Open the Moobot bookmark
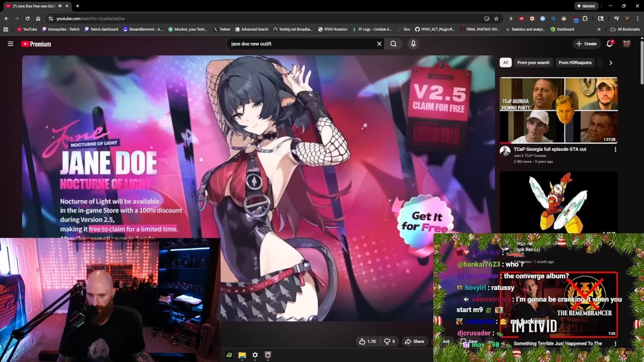Image resolution: width=644 pixels, height=362 pixels. pyautogui.click(x=188, y=29)
